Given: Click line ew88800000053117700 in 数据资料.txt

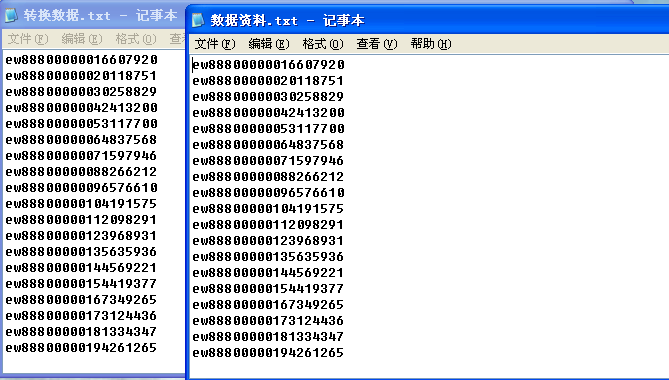Looking at the screenshot, I should click(268, 129).
